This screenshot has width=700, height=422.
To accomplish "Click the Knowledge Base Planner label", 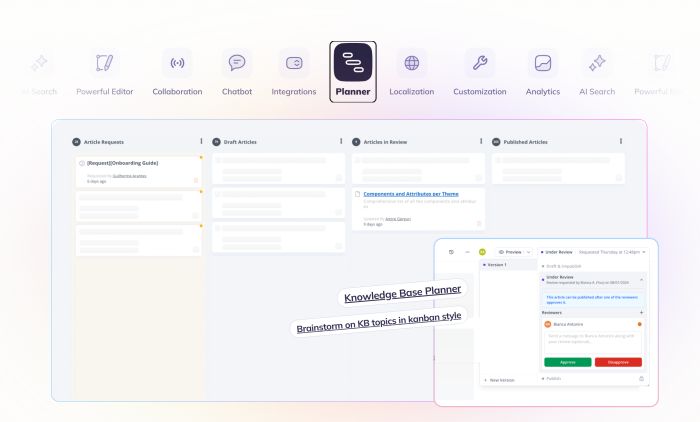I will pyautogui.click(x=403, y=293).
